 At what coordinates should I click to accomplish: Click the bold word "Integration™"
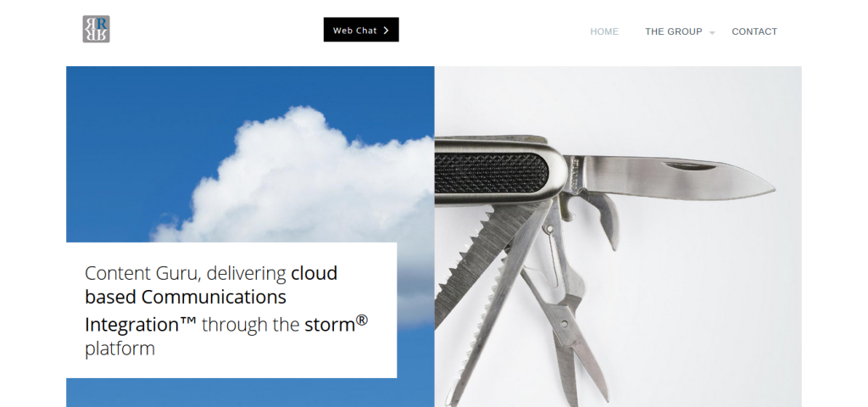pos(141,325)
